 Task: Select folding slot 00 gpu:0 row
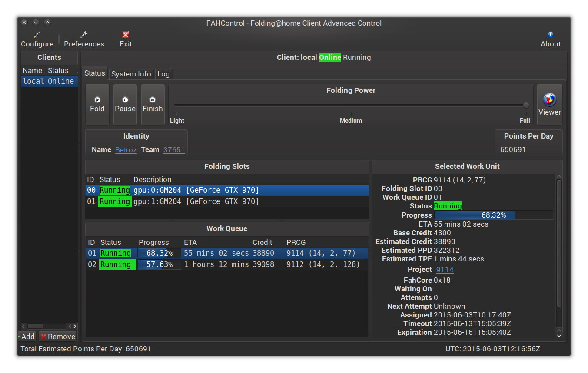[227, 190]
